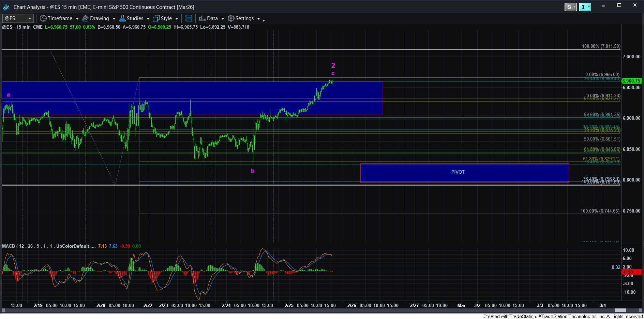Click the TradeStation logo in title bar

click(6, 7)
